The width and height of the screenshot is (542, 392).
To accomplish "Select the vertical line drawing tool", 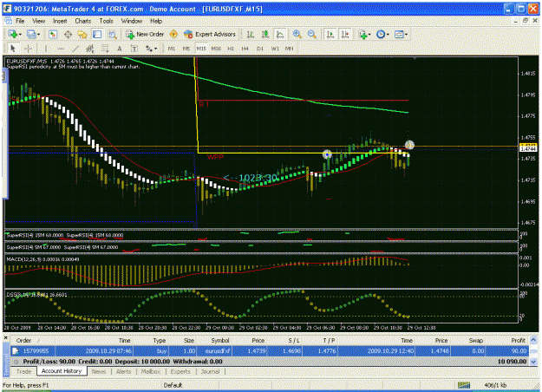I will tap(46, 49).
